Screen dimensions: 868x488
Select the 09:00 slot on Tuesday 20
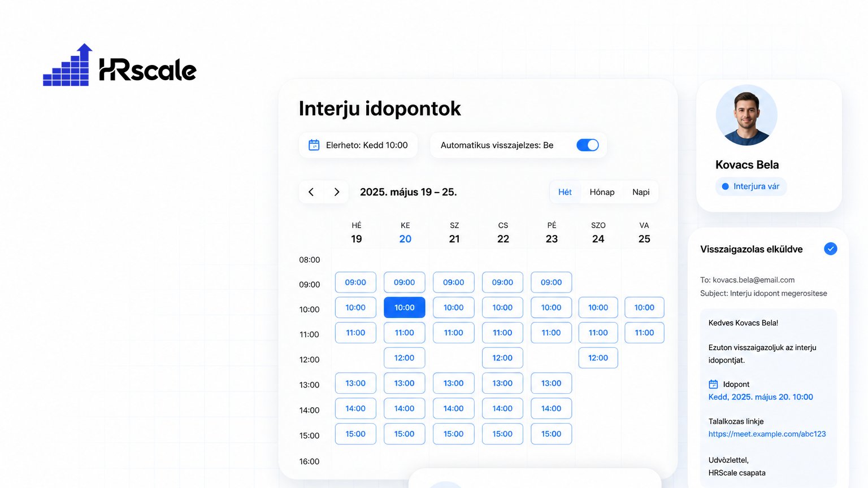pos(405,282)
